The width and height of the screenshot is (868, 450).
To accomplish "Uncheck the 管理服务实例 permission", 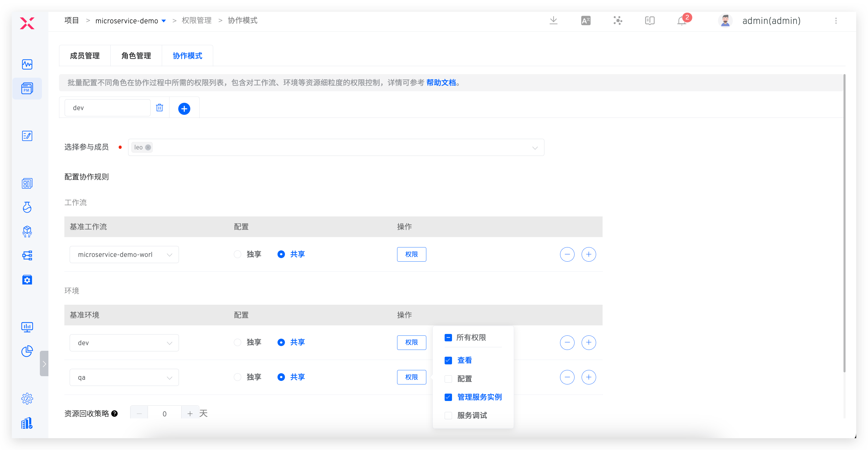I will (x=448, y=397).
